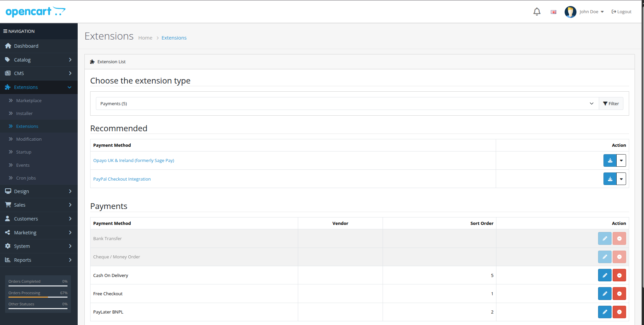Click the Other Statuses progress bar

coord(38,308)
